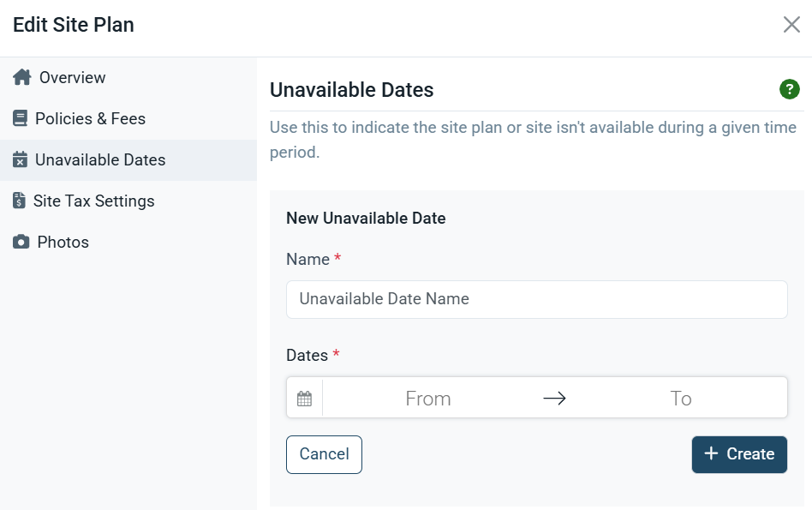Click the calendar icon in the Dates field
This screenshot has height=510, width=812.
(x=305, y=399)
